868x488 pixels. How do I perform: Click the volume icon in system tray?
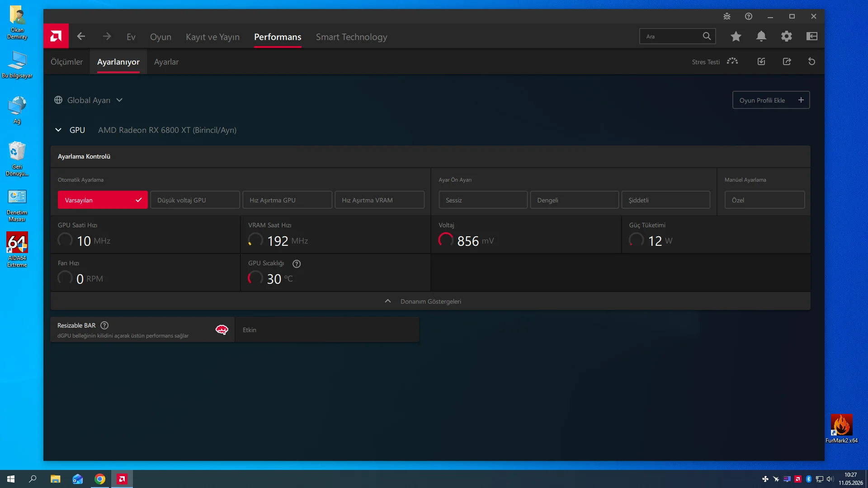pyautogui.click(x=830, y=479)
